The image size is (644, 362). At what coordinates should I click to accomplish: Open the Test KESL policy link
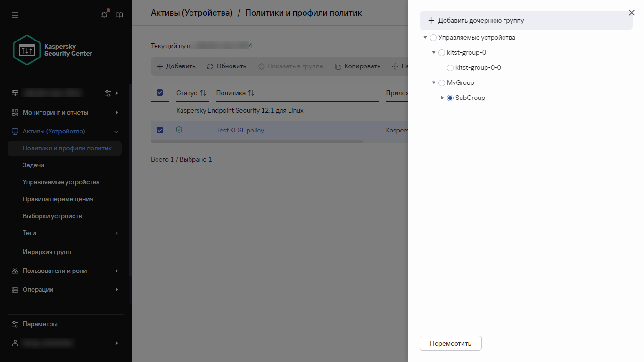(x=240, y=130)
